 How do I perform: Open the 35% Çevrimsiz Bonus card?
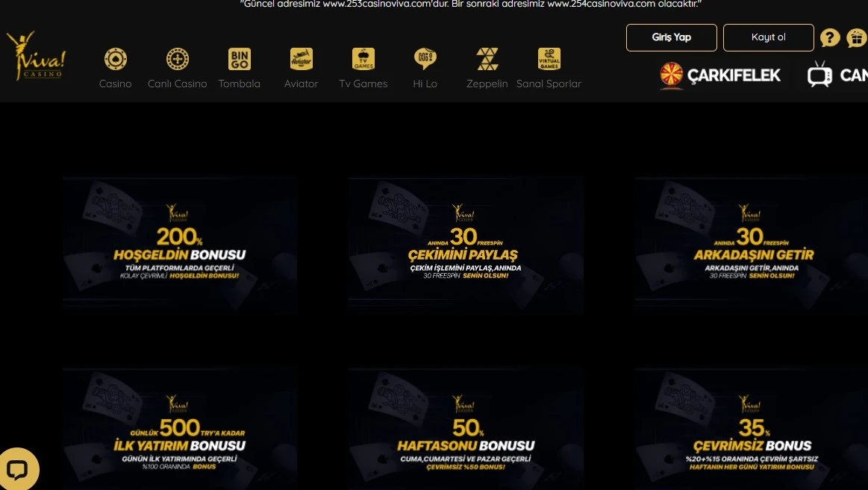(x=752, y=429)
